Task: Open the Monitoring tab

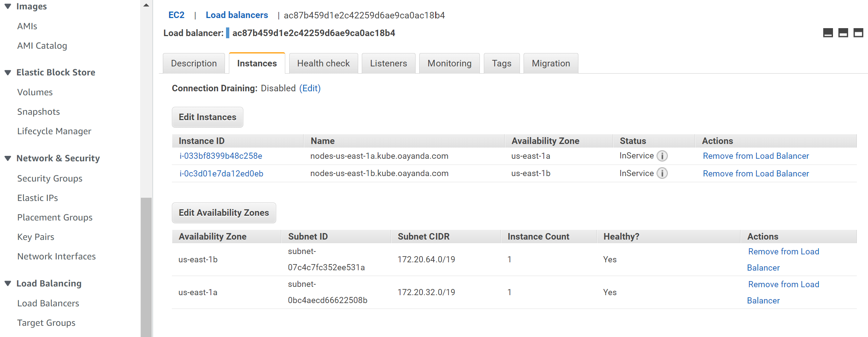Action: [x=449, y=63]
